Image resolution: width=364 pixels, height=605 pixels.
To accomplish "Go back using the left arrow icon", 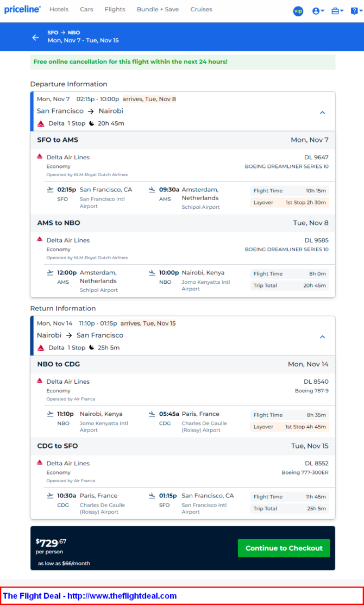I will coord(35,38).
